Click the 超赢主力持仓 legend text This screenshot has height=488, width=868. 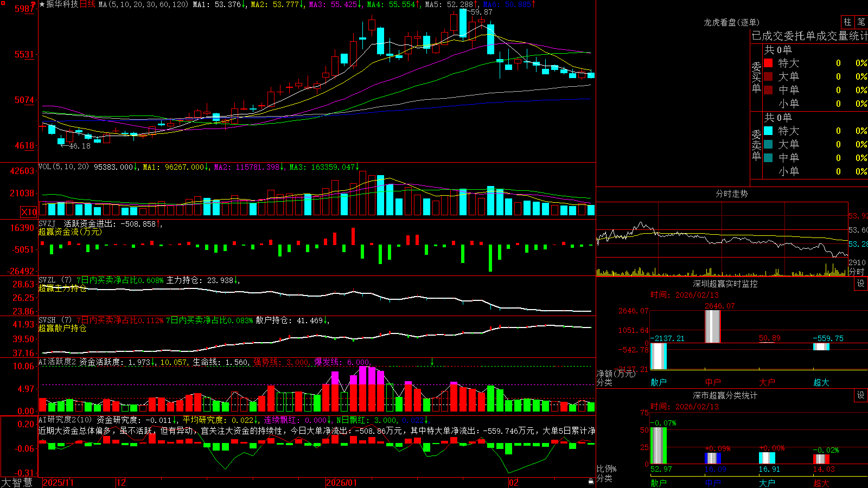click(62, 288)
